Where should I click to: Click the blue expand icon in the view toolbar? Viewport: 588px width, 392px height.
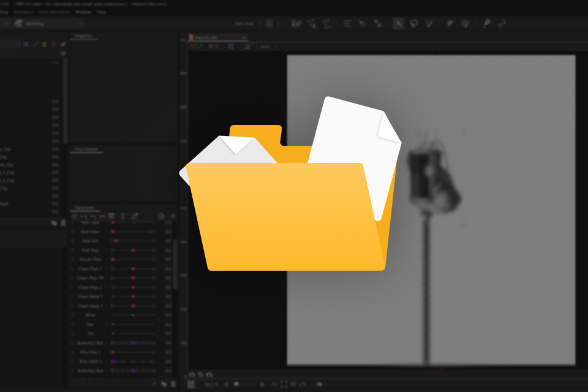[x=231, y=47]
